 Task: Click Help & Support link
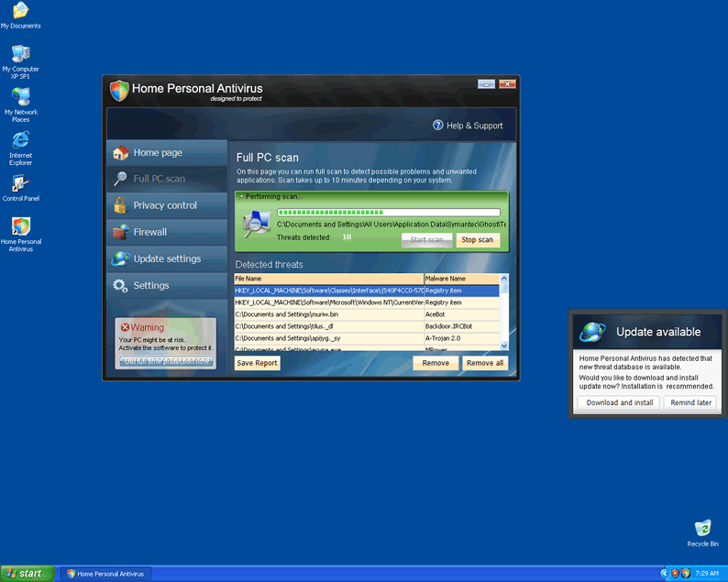tap(468, 126)
